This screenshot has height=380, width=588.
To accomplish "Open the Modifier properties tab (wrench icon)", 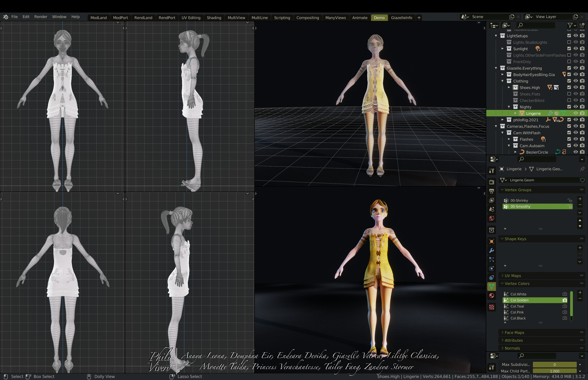I will [x=492, y=250].
